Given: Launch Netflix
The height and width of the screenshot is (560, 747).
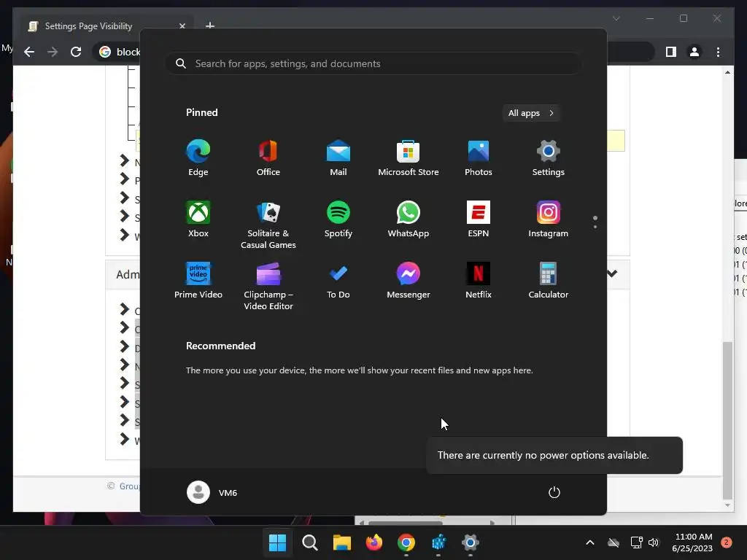Looking at the screenshot, I should pos(479,281).
